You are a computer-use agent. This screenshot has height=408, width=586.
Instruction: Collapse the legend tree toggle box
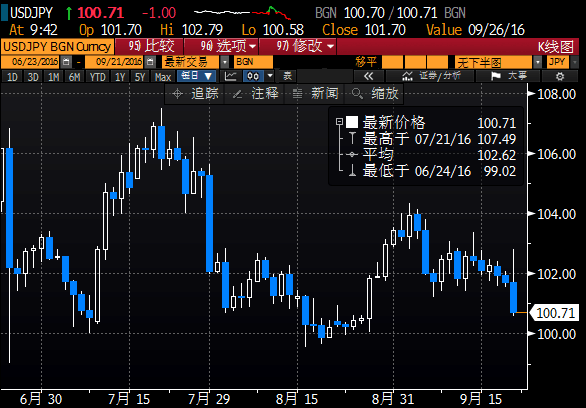tap(339, 121)
